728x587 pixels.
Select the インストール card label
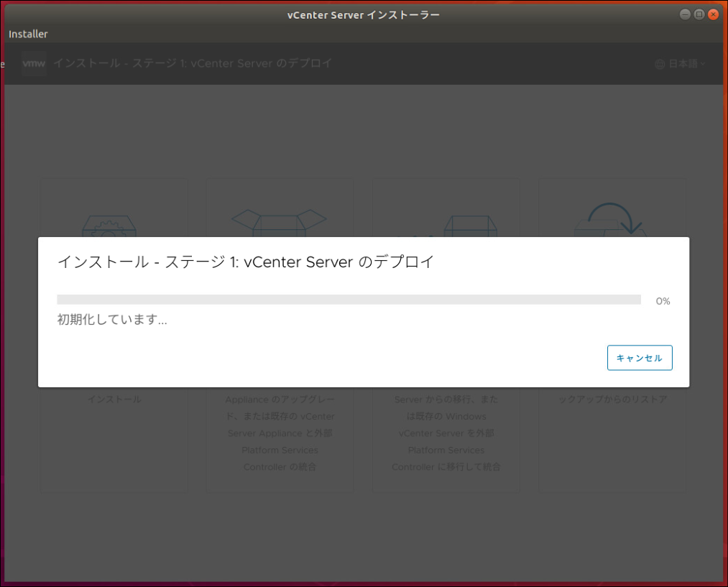[x=114, y=399]
